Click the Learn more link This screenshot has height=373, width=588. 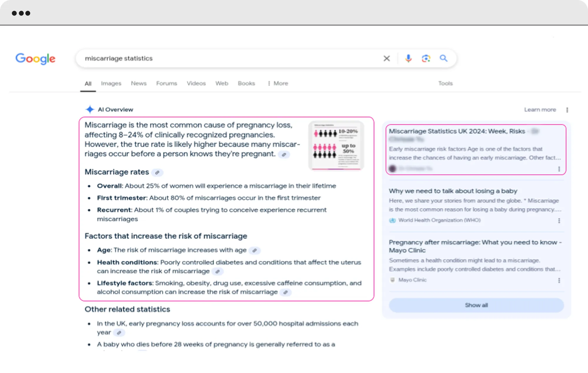tap(540, 110)
